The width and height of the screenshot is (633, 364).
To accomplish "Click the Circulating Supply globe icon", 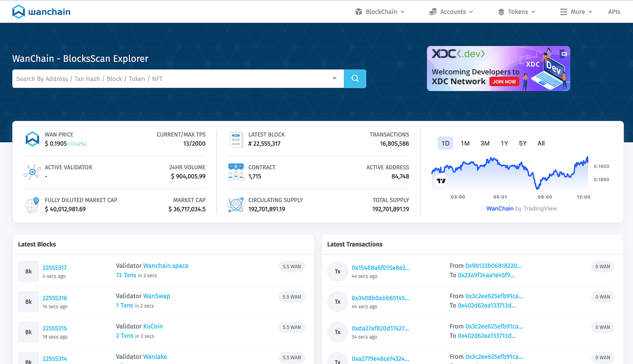I will point(236,205).
